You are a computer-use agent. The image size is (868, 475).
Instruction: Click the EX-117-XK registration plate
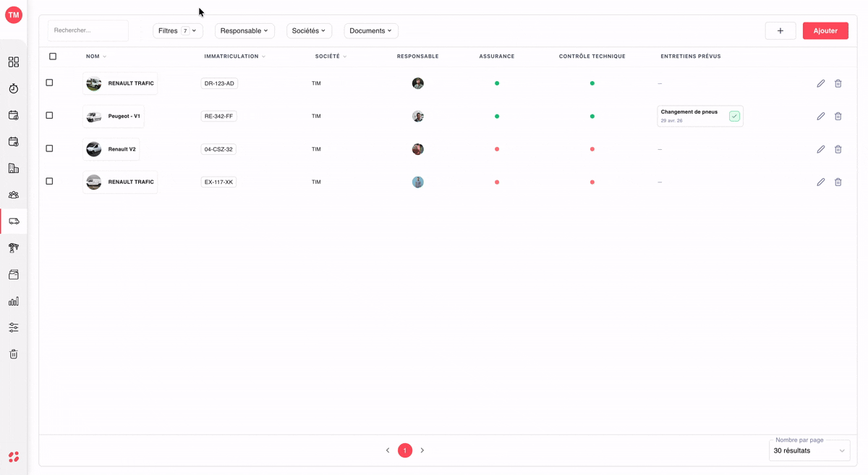pyautogui.click(x=218, y=182)
